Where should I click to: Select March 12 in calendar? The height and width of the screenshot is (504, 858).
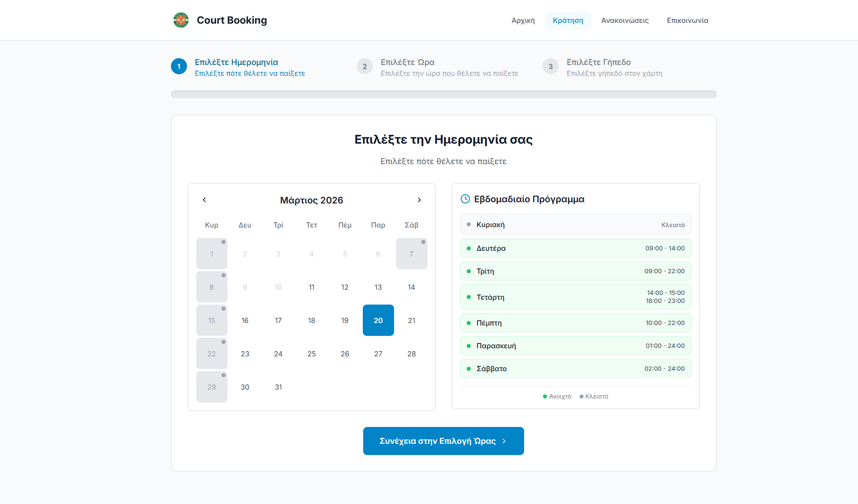[x=345, y=287]
